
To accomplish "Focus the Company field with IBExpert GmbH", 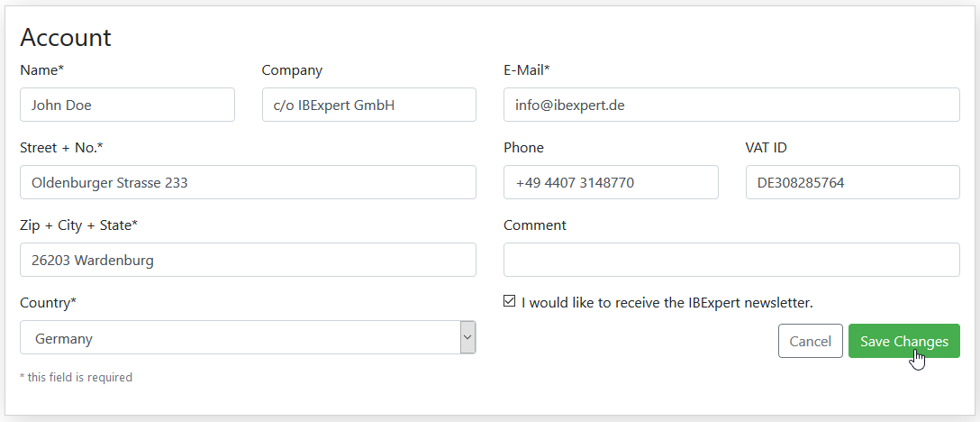I will click(x=368, y=105).
